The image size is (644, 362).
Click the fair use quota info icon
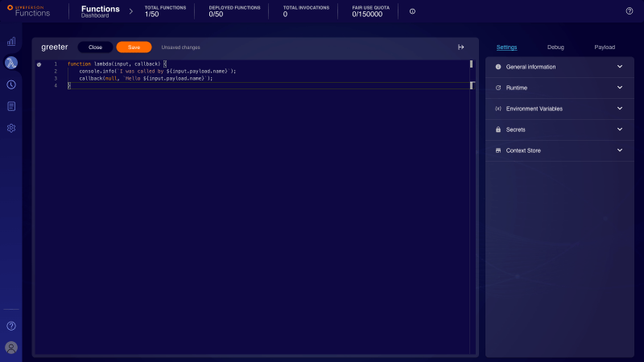pos(412,11)
